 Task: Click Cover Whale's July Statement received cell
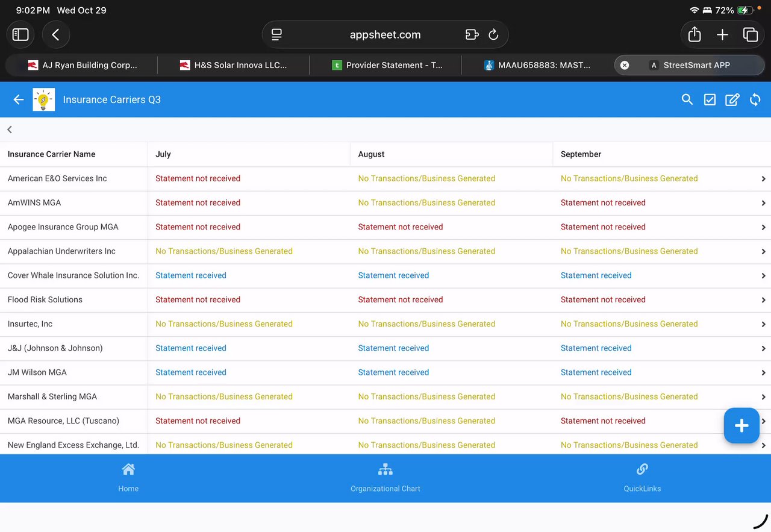tap(191, 275)
